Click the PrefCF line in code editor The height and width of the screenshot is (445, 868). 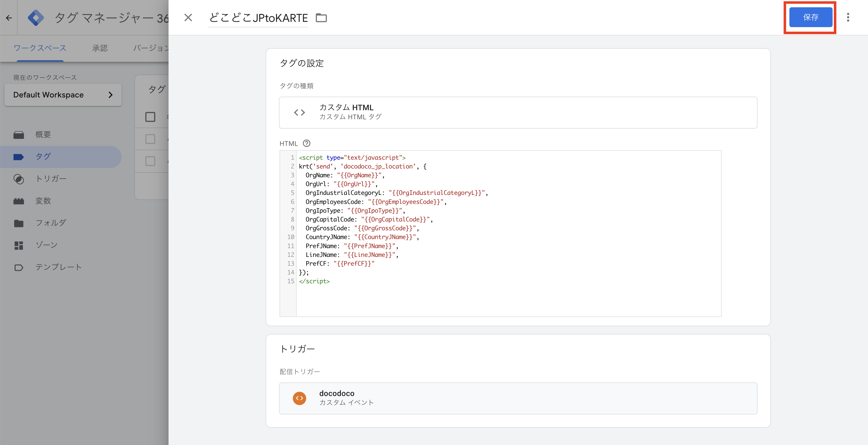[x=340, y=263]
